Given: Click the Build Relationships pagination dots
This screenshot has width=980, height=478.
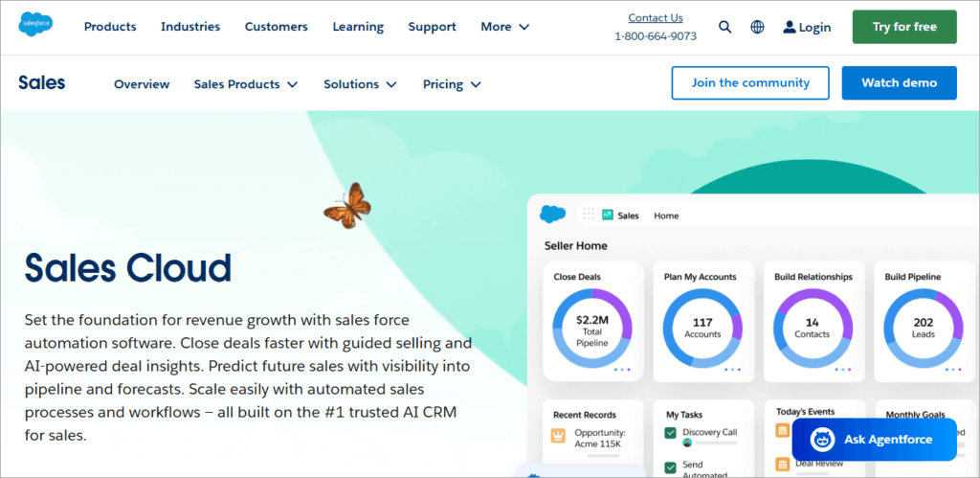Looking at the screenshot, I should point(843,370).
